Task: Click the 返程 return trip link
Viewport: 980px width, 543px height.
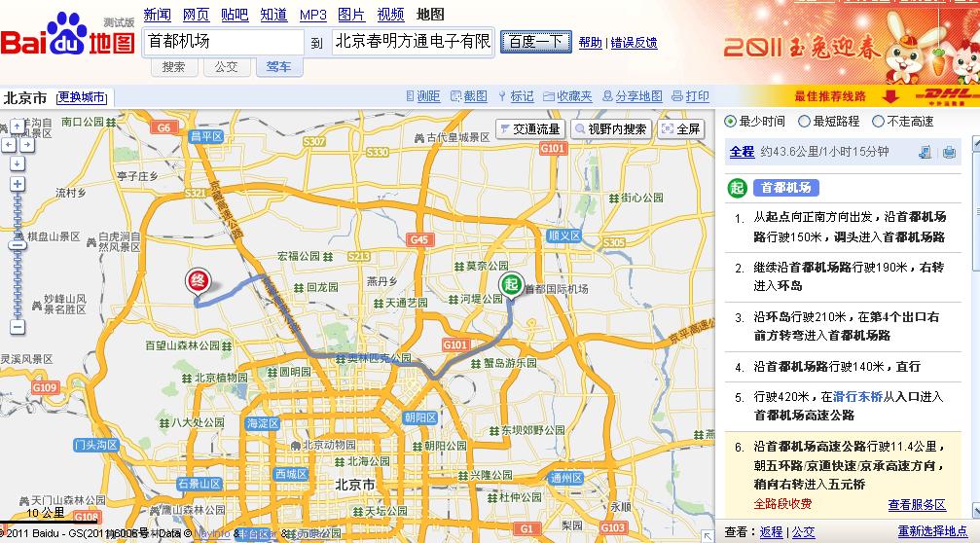Action: pos(771,531)
